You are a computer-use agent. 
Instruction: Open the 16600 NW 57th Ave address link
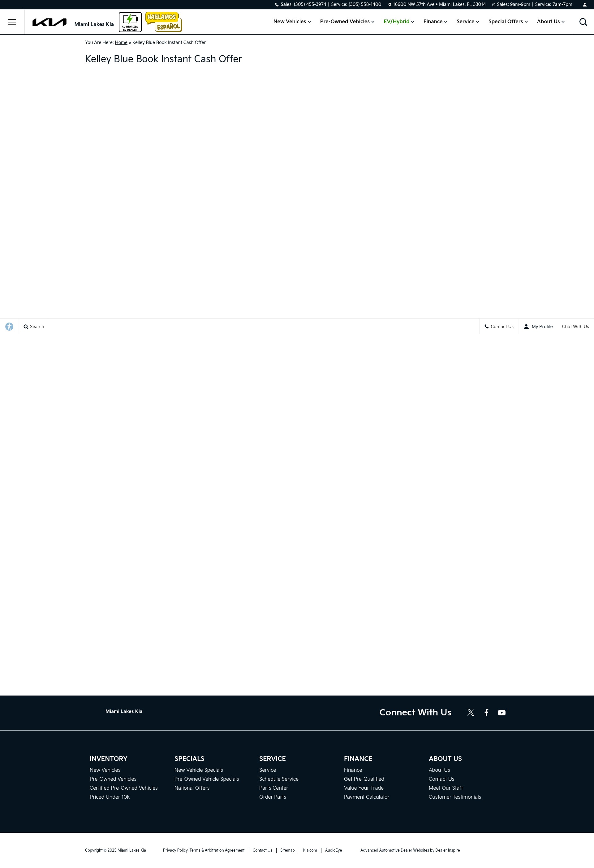pos(437,4)
